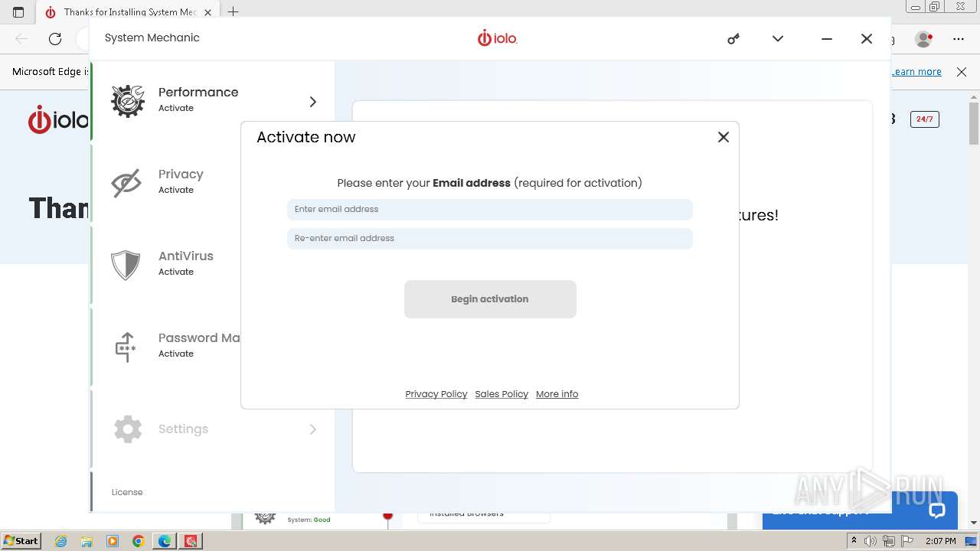
Task: Open the title bar dropdown chevron
Action: pyautogui.click(x=778, y=38)
